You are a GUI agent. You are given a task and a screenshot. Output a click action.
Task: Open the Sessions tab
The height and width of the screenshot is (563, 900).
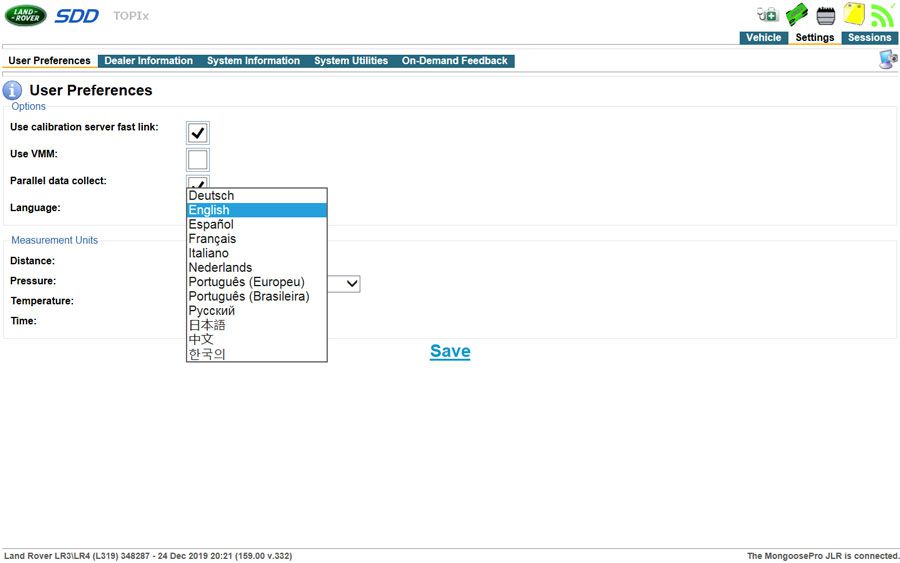point(869,38)
